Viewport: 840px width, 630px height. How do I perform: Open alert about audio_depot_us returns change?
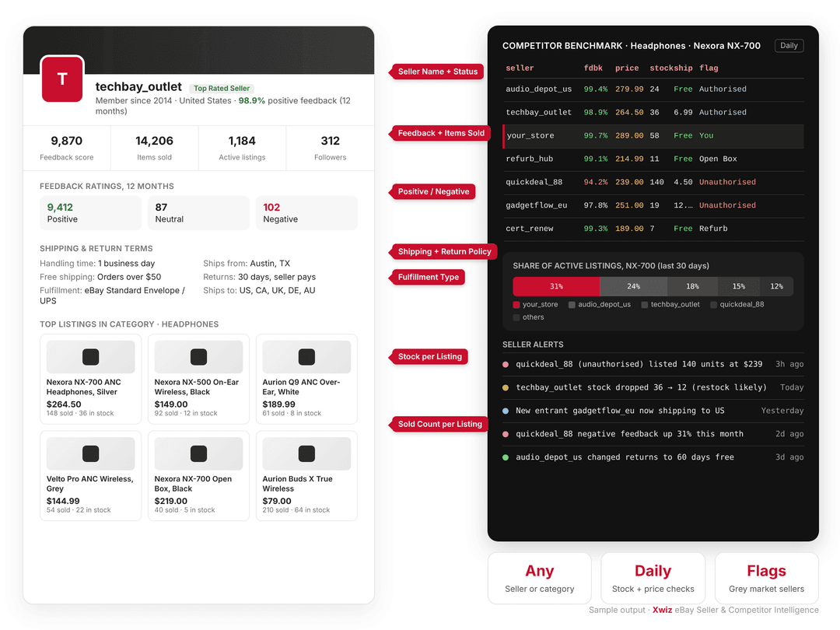[x=653, y=457]
